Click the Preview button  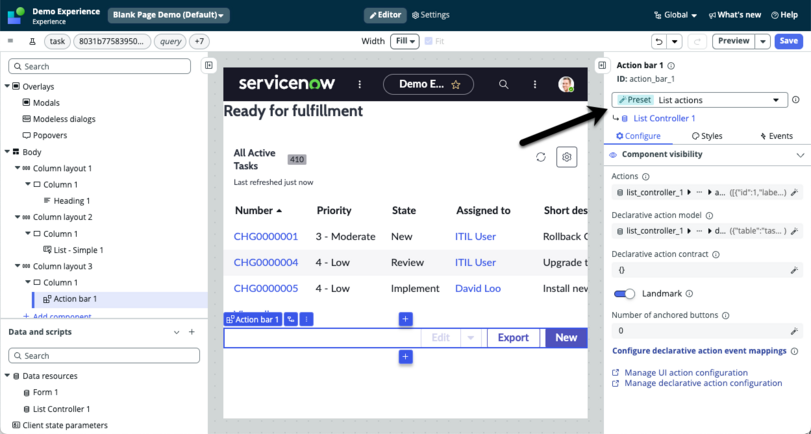click(733, 41)
